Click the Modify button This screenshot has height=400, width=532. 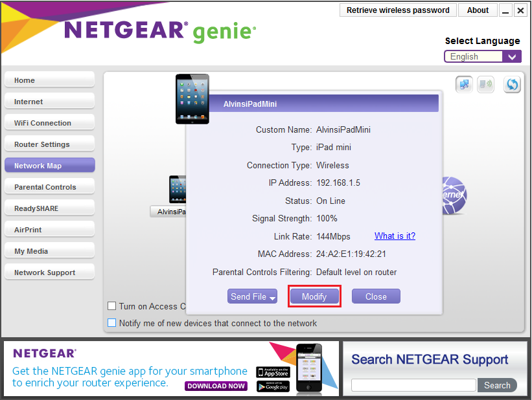click(x=314, y=296)
